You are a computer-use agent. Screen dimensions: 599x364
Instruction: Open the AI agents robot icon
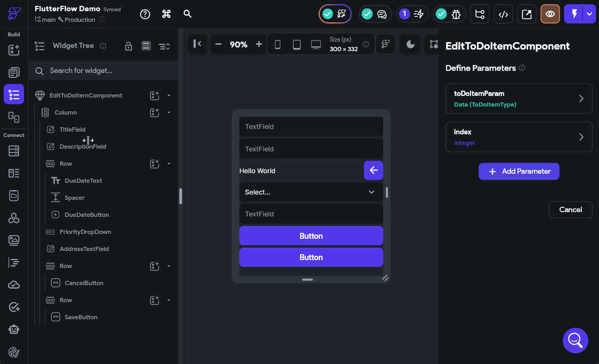tap(14, 329)
